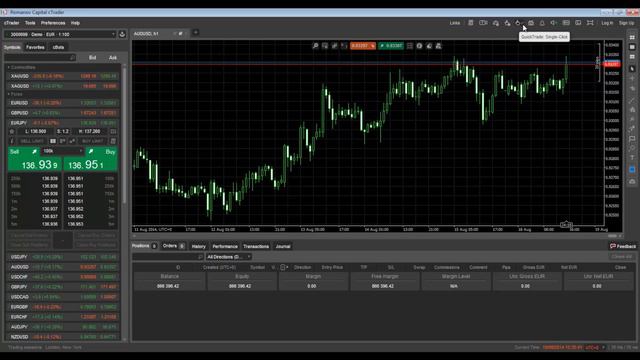Open the All Directions filter dropdown
The height and width of the screenshot is (360, 640).
coord(228,257)
